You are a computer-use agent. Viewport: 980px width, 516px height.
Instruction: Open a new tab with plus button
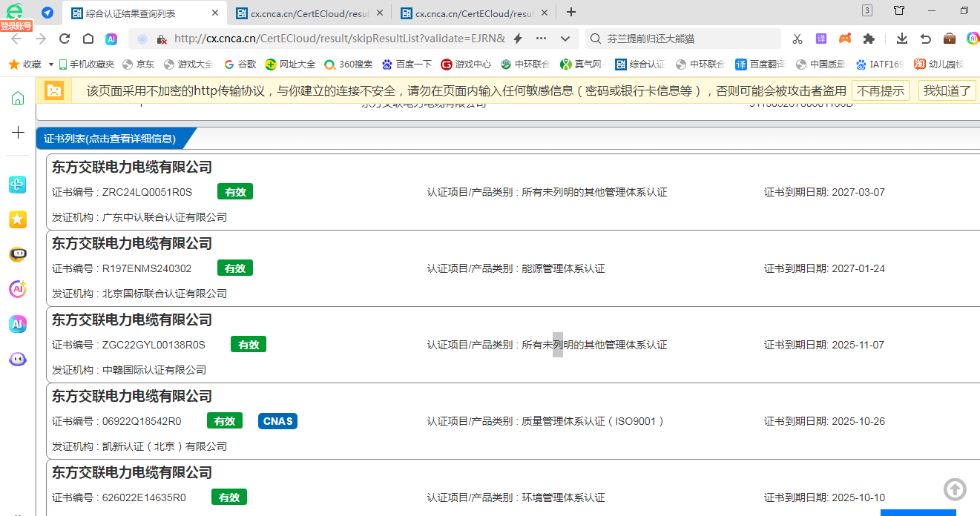[571, 12]
